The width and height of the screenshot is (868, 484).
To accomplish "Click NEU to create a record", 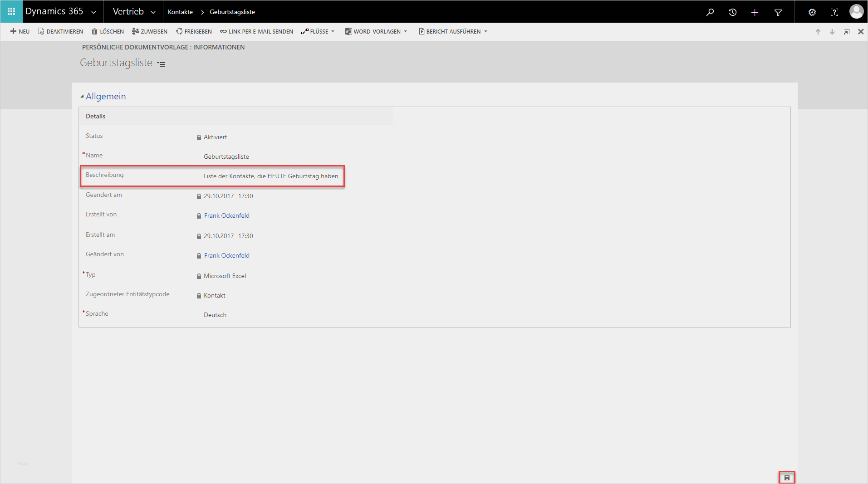I will pyautogui.click(x=20, y=31).
